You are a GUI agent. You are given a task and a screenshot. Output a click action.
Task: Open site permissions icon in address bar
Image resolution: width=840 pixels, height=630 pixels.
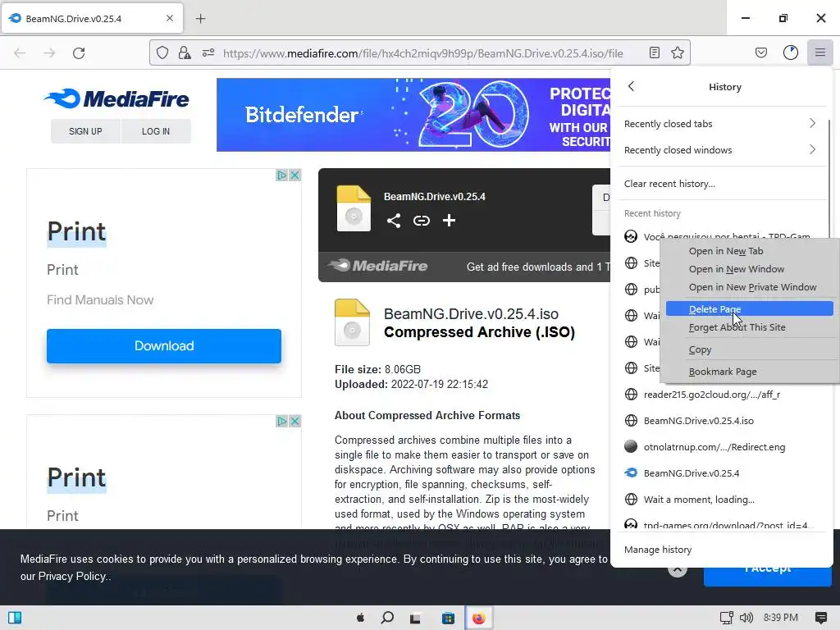208,52
